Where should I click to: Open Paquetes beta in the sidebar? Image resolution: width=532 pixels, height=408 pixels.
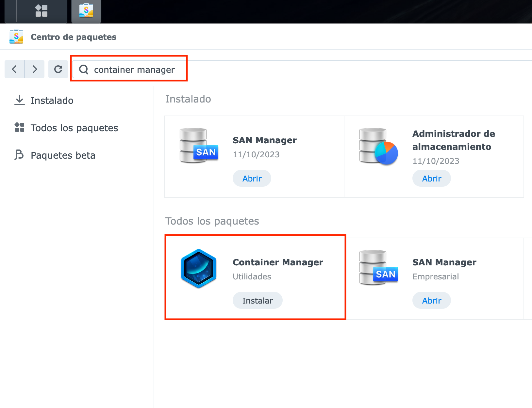pos(63,155)
